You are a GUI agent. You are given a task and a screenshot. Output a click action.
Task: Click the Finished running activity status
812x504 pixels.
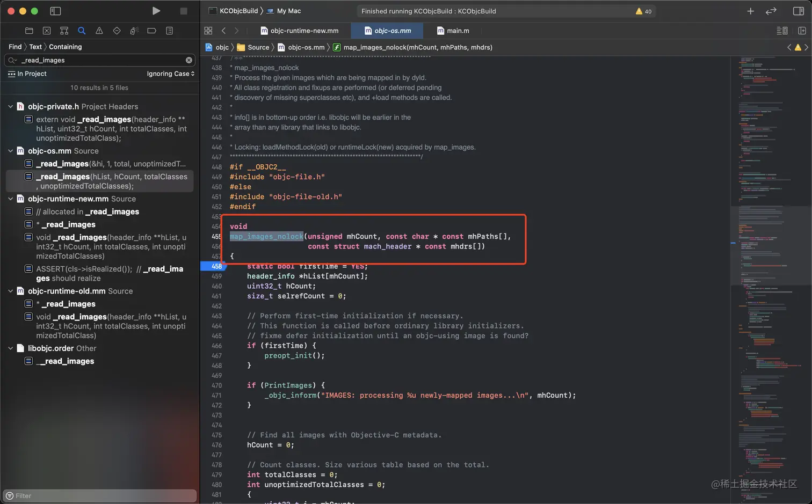[429, 11]
